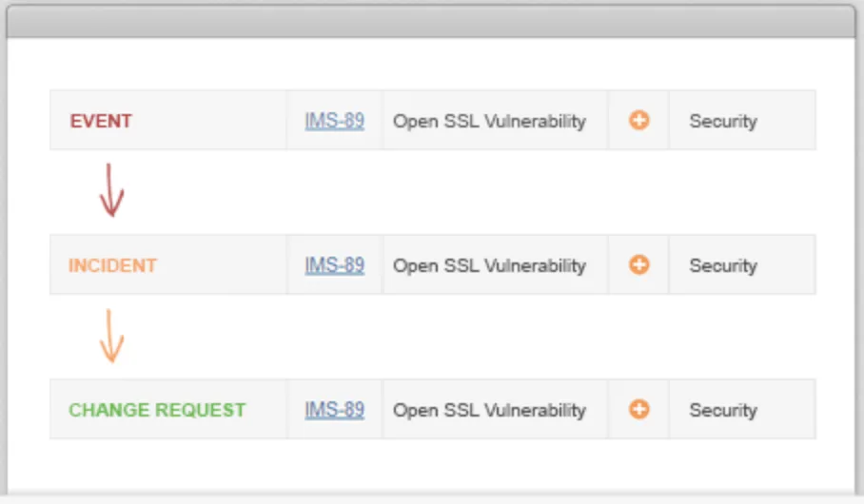Click the red arrow below EVENT

point(111,190)
